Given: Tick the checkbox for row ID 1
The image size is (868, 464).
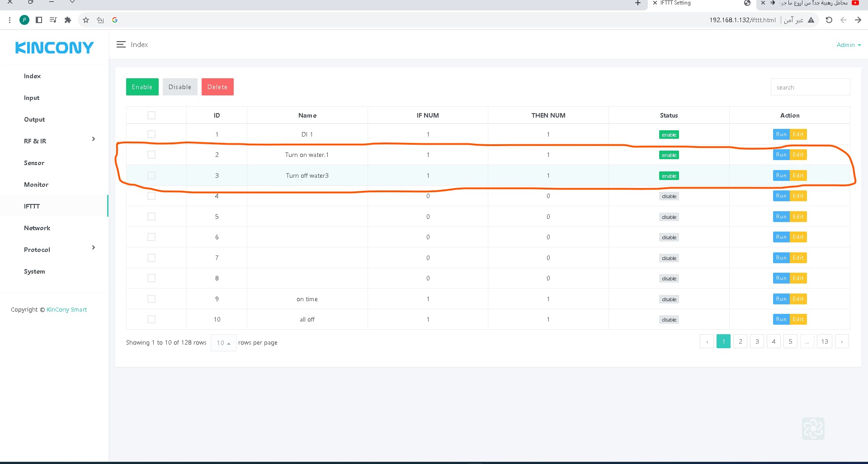Looking at the screenshot, I should pos(151,134).
